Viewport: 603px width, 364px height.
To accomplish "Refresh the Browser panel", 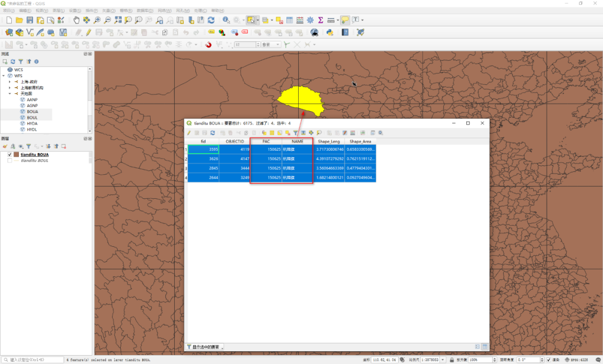I will click(x=13, y=61).
